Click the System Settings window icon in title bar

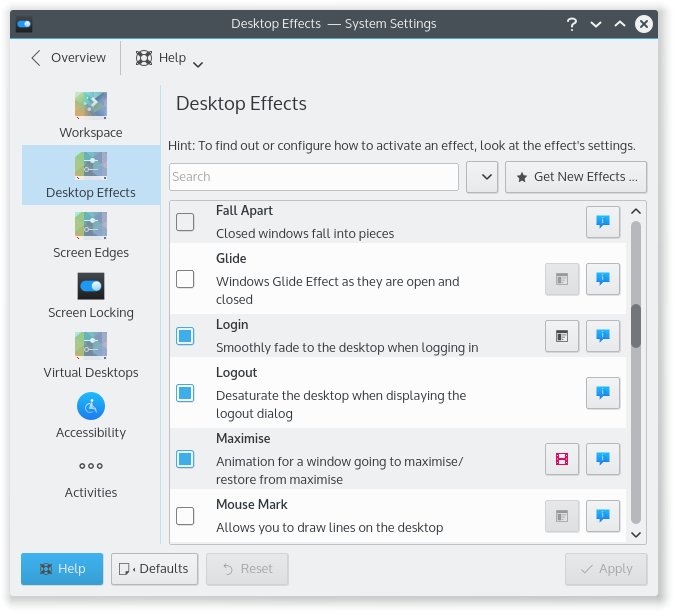(24, 24)
